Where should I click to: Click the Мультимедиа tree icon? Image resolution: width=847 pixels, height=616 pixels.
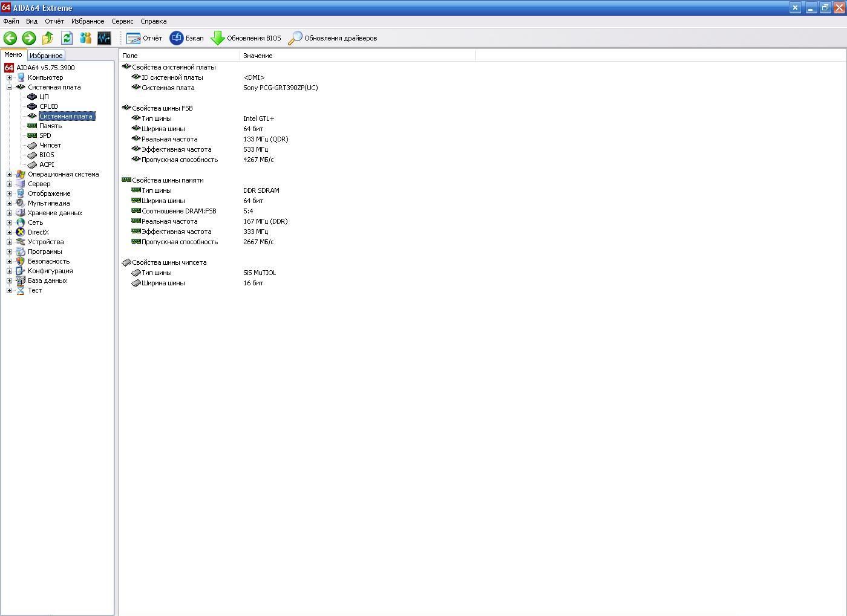point(21,203)
